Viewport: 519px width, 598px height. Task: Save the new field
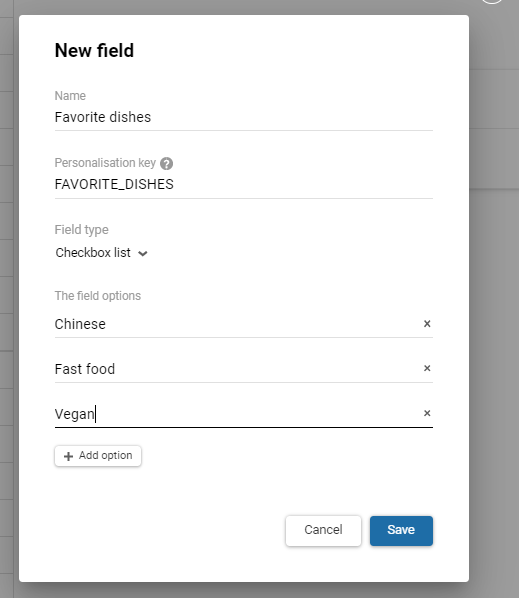(401, 530)
